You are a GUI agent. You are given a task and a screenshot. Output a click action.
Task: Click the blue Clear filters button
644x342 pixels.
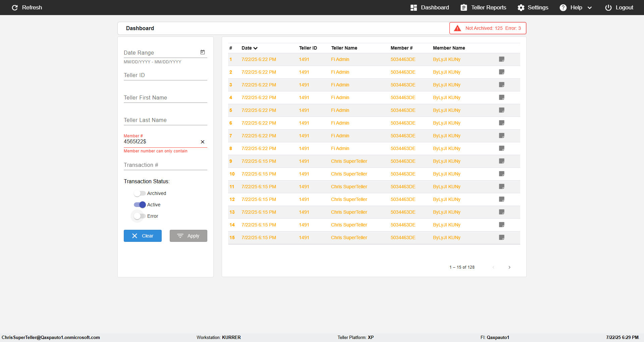click(x=143, y=236)
